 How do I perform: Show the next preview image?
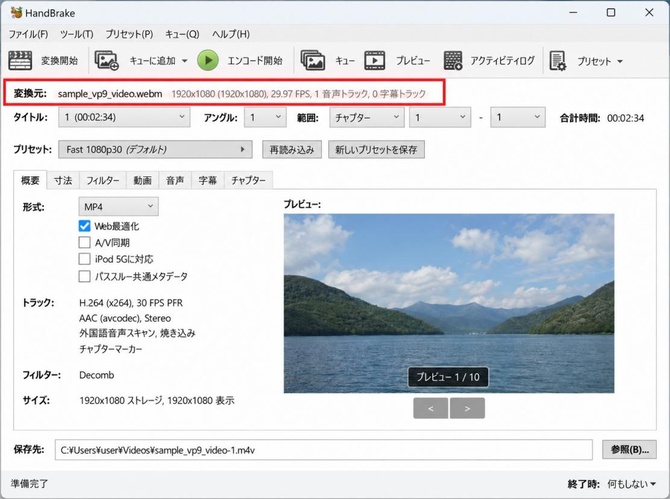point(467,408)
